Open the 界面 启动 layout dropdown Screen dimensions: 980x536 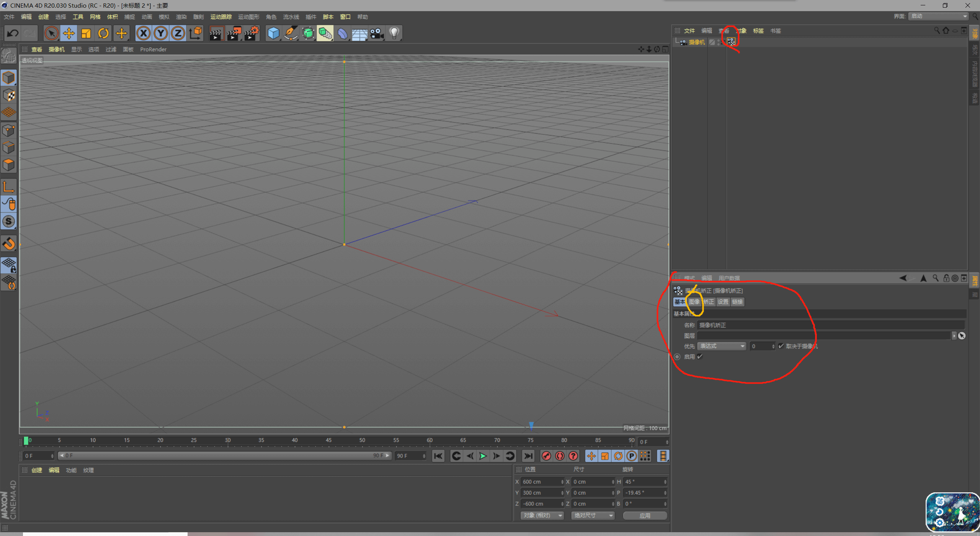[x=938, y=16]
